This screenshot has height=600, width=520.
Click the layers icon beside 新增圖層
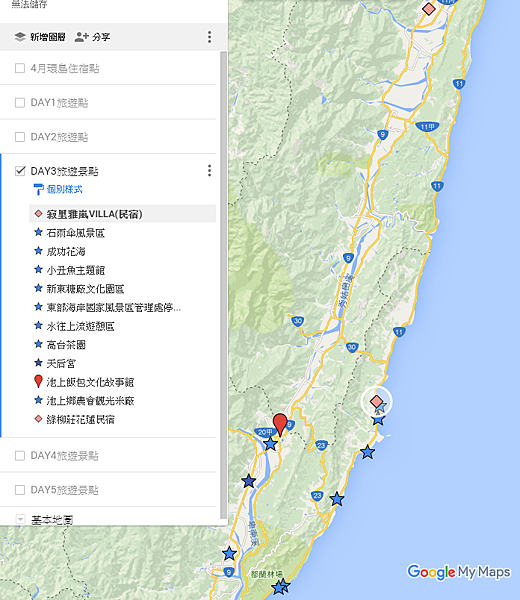[20, 37]
